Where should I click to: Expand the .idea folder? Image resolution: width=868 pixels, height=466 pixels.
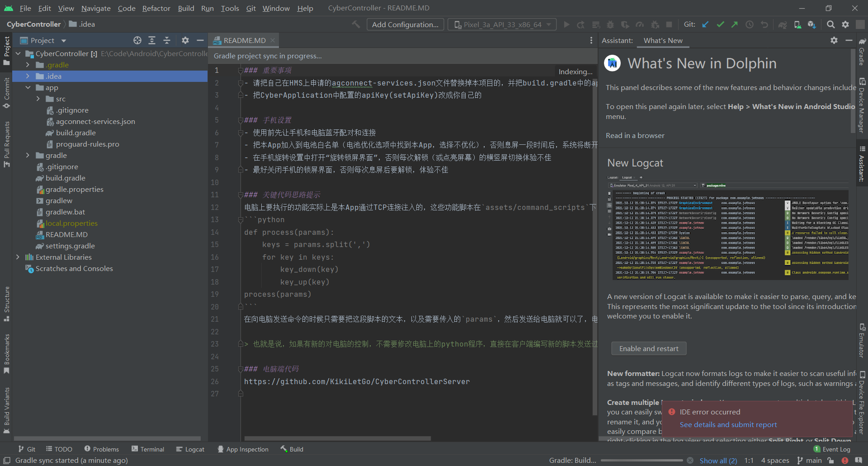[x=28, y=76]
